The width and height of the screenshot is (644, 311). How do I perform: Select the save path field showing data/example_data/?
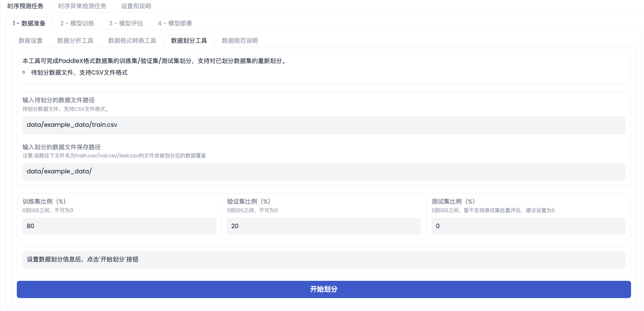click(x=324, y=172)
